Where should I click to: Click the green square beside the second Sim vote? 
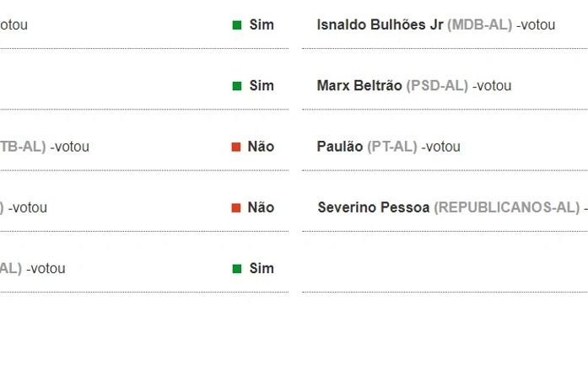coord(237,86)
